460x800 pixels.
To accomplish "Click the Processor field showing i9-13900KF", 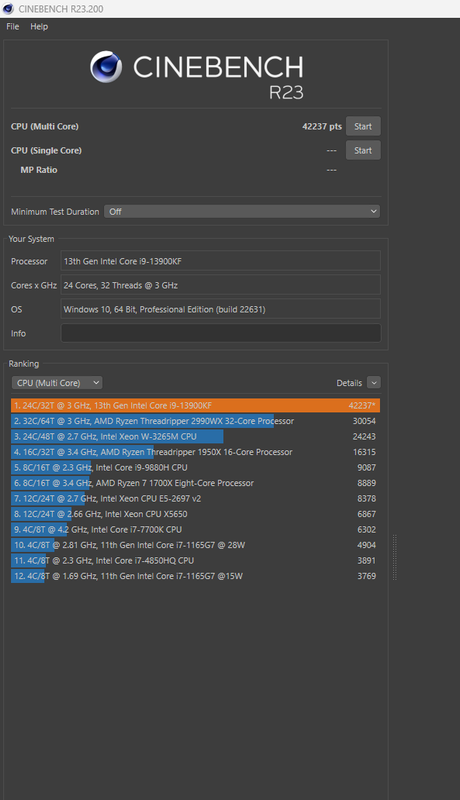I will coord(221,261).
